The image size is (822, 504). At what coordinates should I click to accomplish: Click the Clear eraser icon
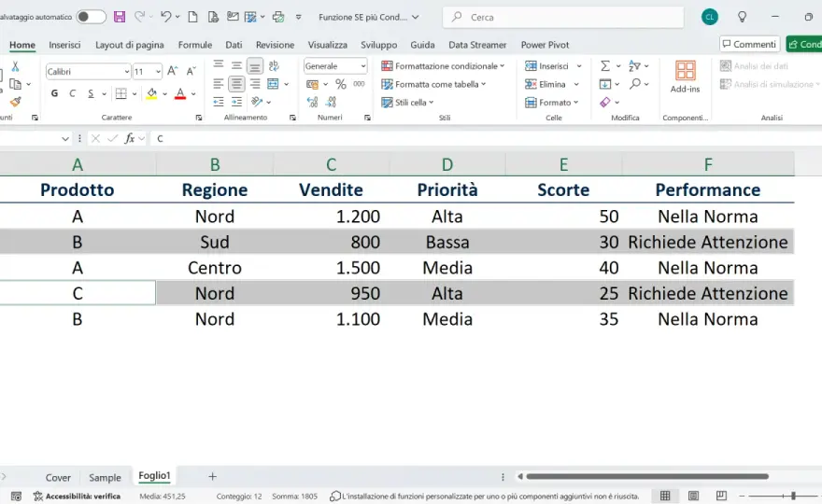click(x=605, y=102)
